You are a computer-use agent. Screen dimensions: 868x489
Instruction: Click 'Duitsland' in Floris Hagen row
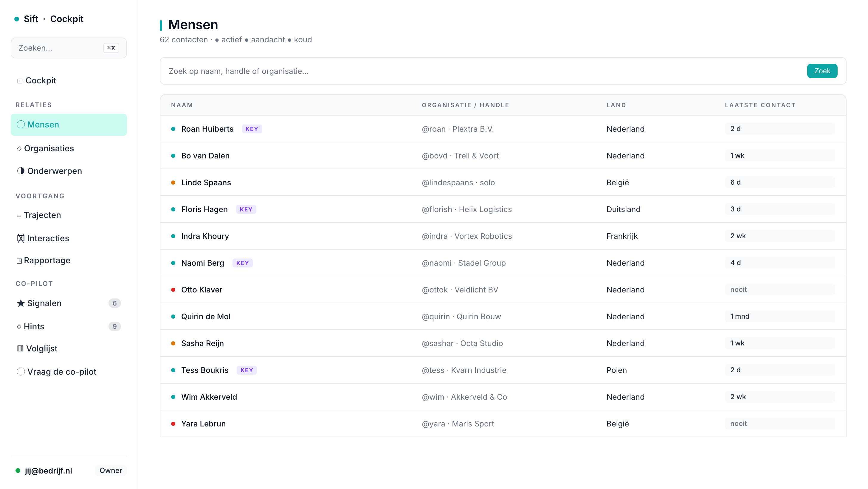pyautogui.click(x=623, y=209)
